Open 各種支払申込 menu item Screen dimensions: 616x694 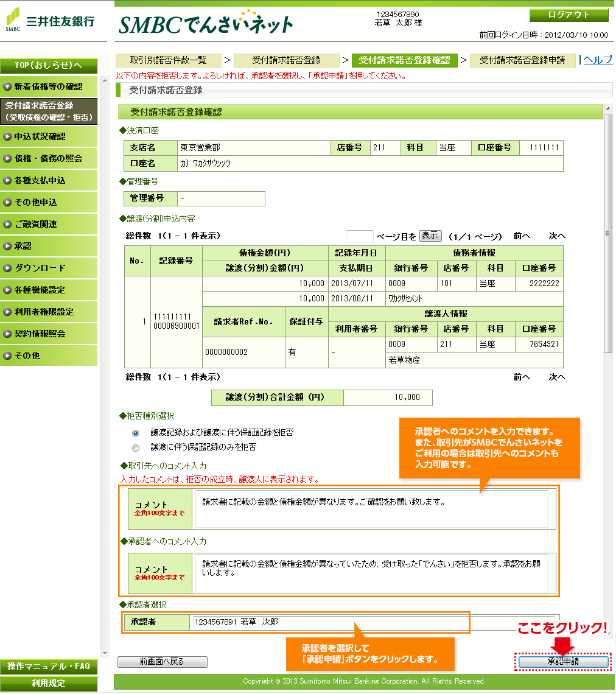point(49,181)
